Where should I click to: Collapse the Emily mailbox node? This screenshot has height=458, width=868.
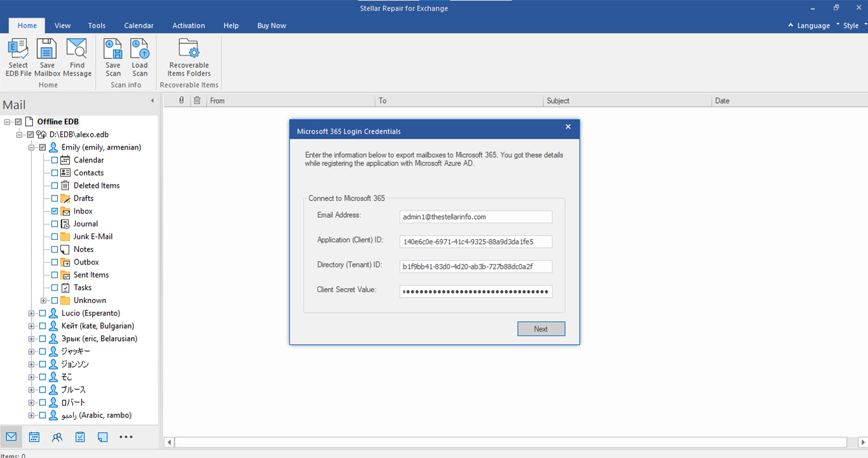[31, 148]
